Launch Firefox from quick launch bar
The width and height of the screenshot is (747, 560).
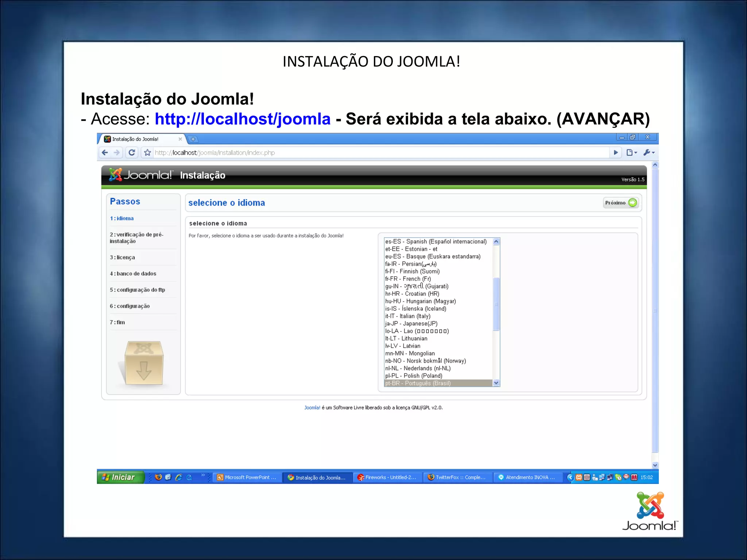158,477
